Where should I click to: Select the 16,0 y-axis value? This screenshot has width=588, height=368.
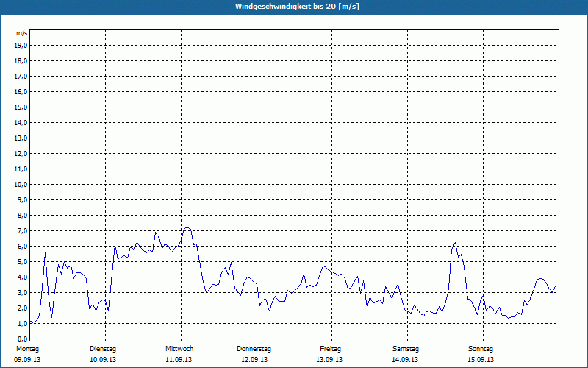click(x=21, y=91)
